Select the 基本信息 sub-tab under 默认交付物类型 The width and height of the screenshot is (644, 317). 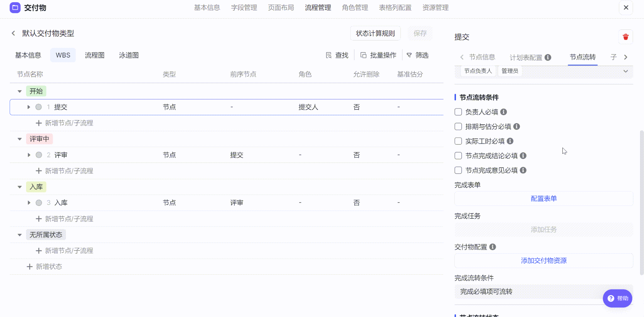(x=28, y=55)
